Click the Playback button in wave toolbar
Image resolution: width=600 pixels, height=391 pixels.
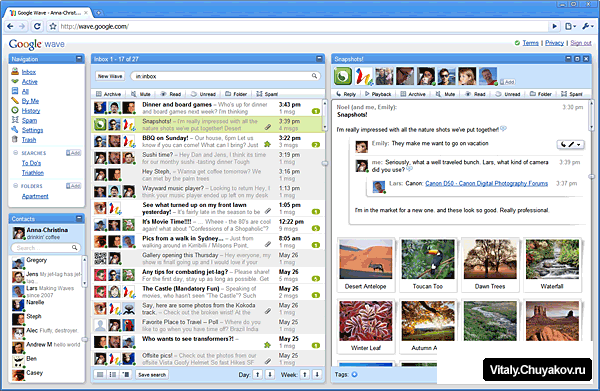(x=378, y=94)
